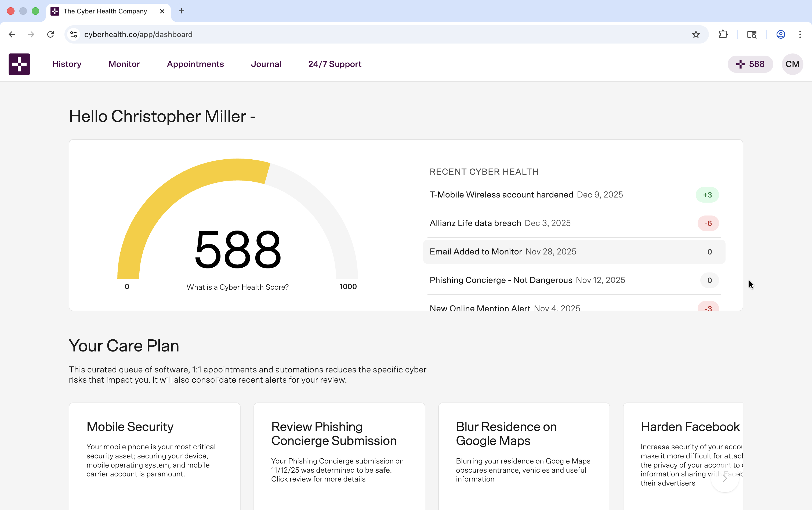Go to the Monitor section
Image resolution: width=812 pixels, height=510 pixels.
[x=124, y=64]
